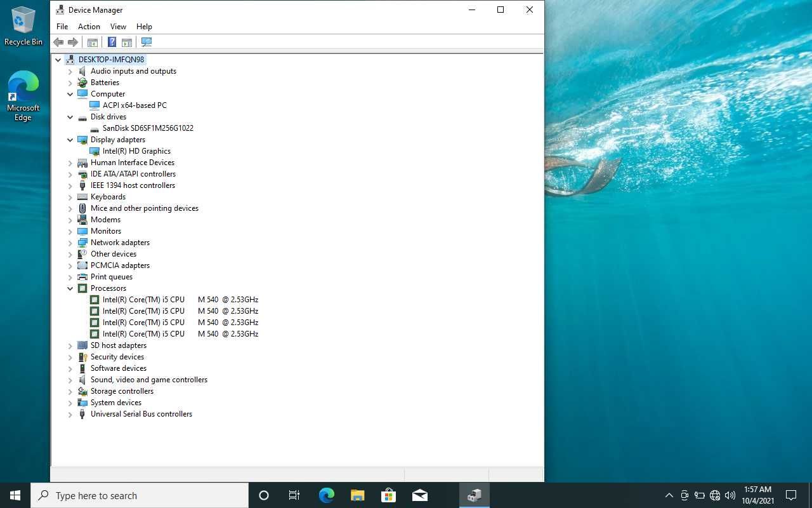Expand the System devices category
This screenshot has height=508, width=812.
pos(70,403)
